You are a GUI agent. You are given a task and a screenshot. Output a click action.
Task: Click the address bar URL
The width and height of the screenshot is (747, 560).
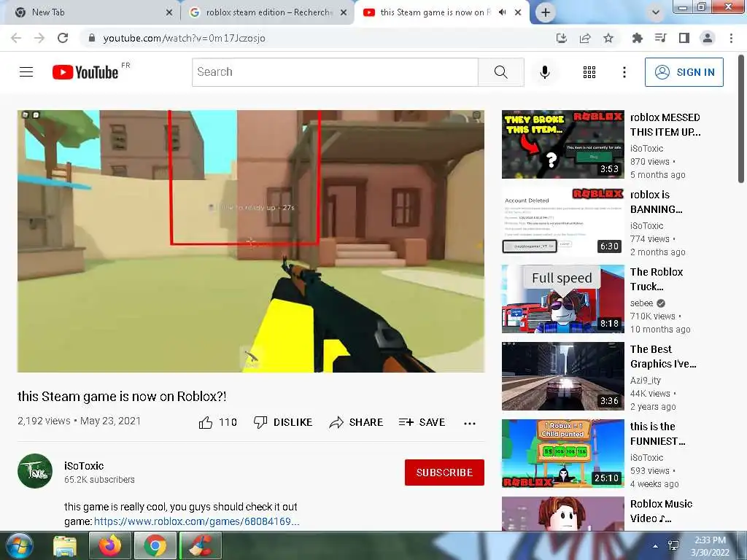tap(184, 38)
